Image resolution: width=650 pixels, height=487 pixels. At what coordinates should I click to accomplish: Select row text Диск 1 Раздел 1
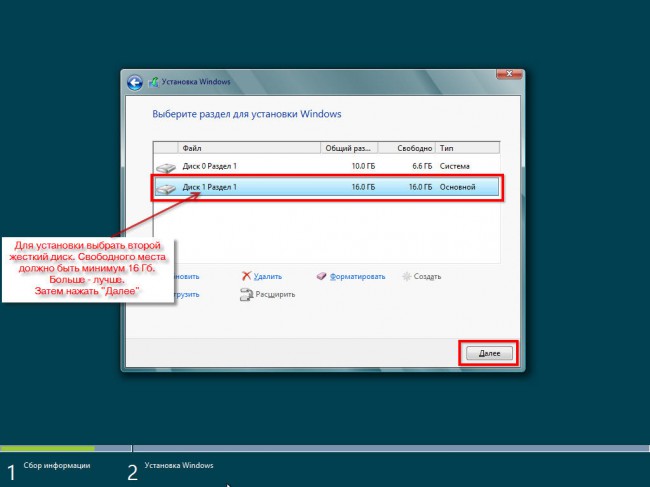click(210, 187)
